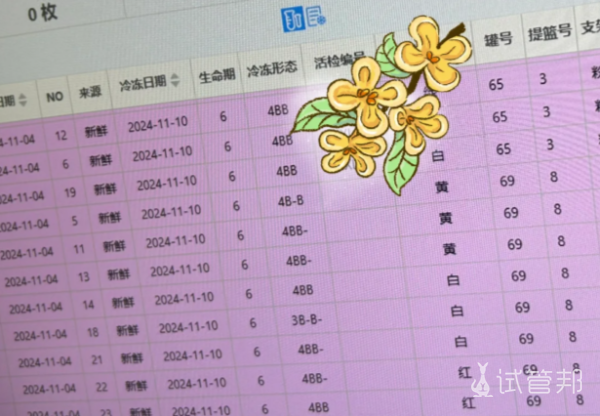Click the 2024-11-10 freeze date in row NO 5

[x=171, y=212]
